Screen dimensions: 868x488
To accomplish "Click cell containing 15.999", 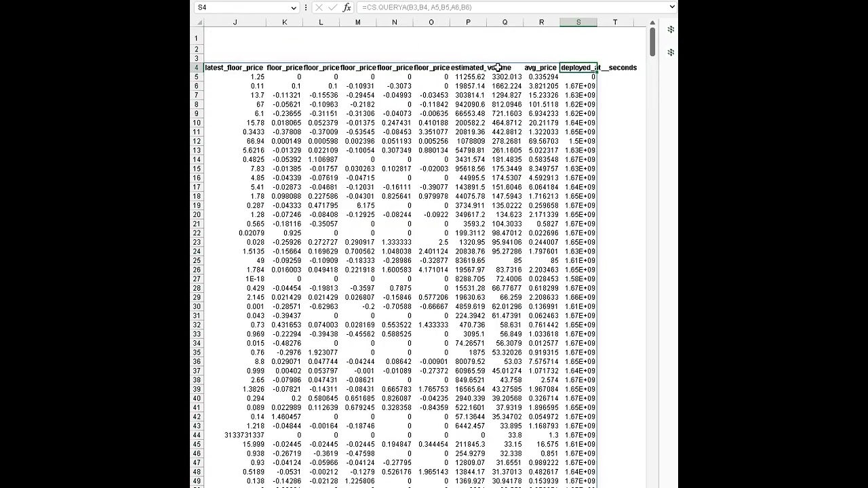I will (235, 444).
